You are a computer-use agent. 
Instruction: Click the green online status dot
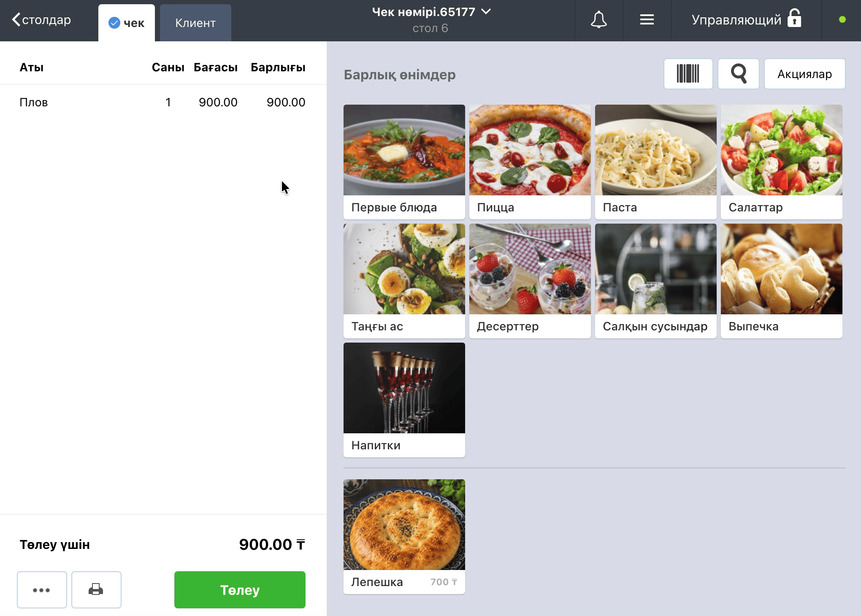[x=842, y=19]
